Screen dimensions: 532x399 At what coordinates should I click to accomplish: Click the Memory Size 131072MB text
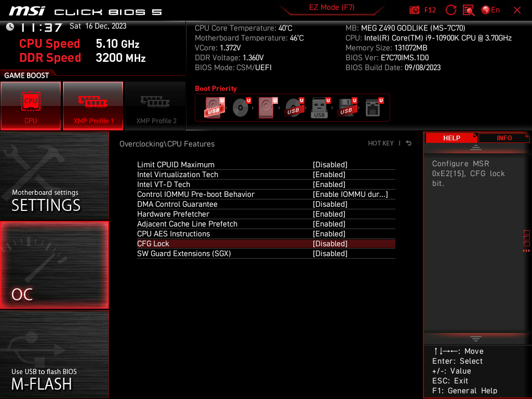386,48
